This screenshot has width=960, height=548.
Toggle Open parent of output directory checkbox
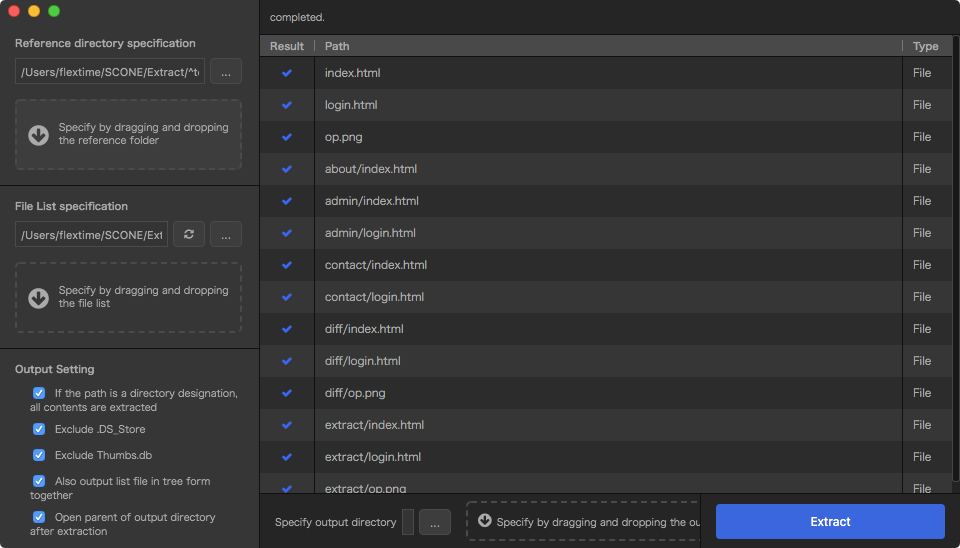click(39, 517)
